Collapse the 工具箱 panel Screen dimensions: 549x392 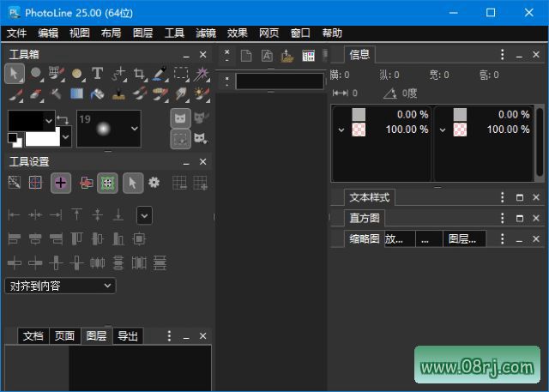186,55
